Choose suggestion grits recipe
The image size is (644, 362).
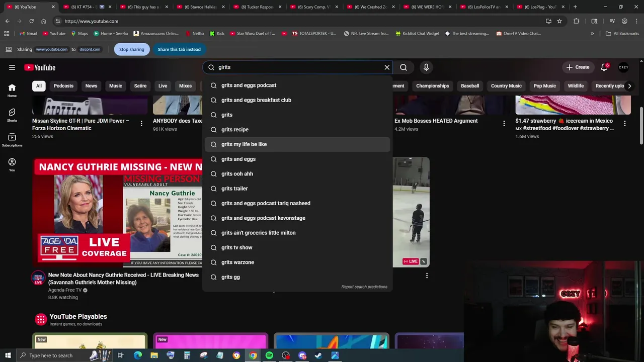(x=297, y=130)
